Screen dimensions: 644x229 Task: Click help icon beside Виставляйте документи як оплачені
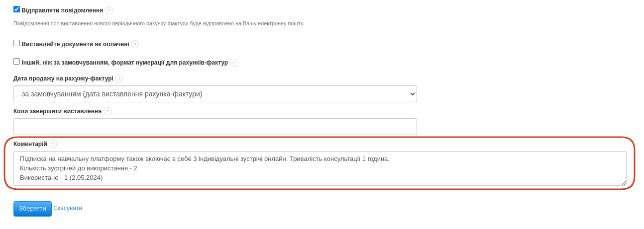(x=135, y=44)
